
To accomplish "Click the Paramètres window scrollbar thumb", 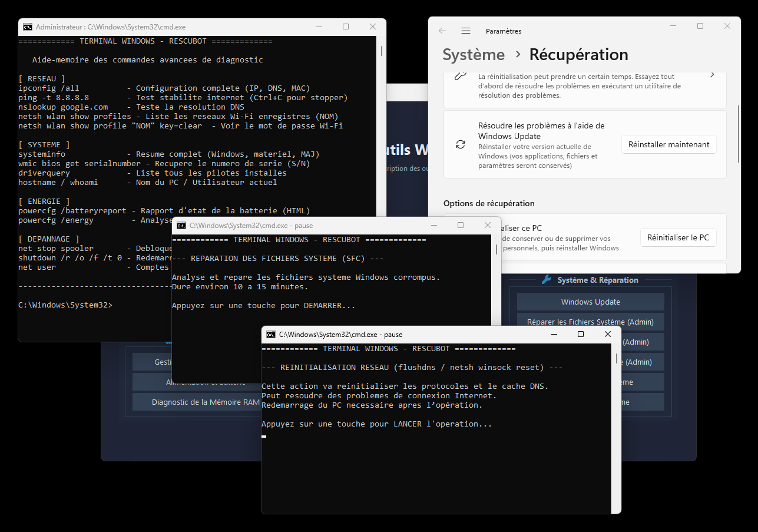I will click(739, 134).
